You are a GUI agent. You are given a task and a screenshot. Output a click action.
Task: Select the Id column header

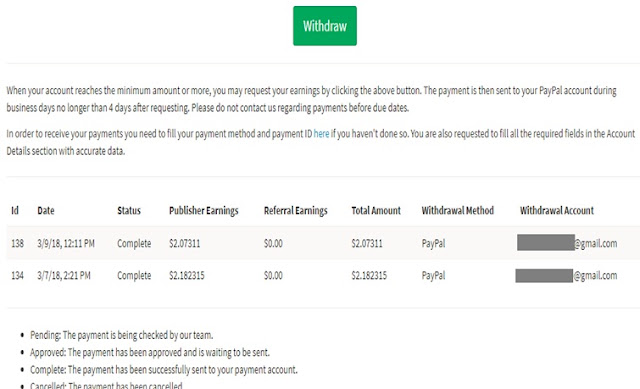pos(15,211)
